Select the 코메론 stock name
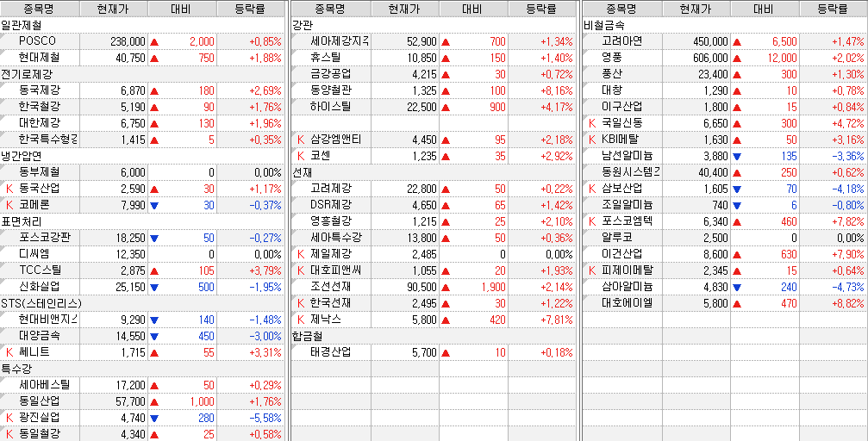Image resolution: width=868 pixels, height=441 pixels. click(x=34, y=204)
